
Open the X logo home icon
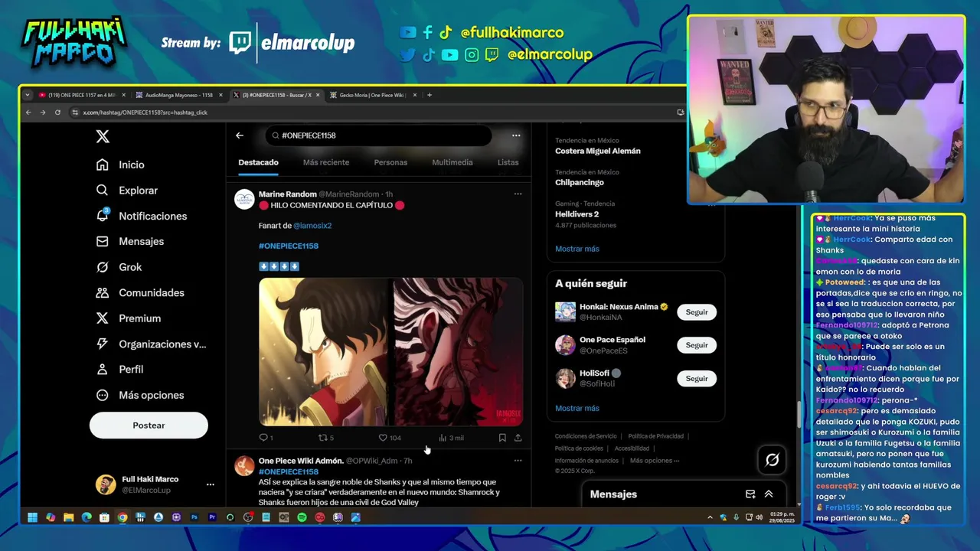coord(103,137)
